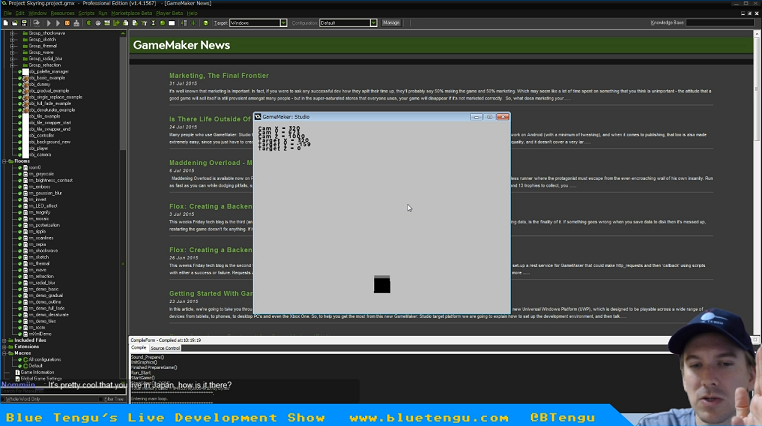Viewport: 762px width, 426px height.
Task: Open the Target platform dropdown
Action: click(x=283, y=23)
